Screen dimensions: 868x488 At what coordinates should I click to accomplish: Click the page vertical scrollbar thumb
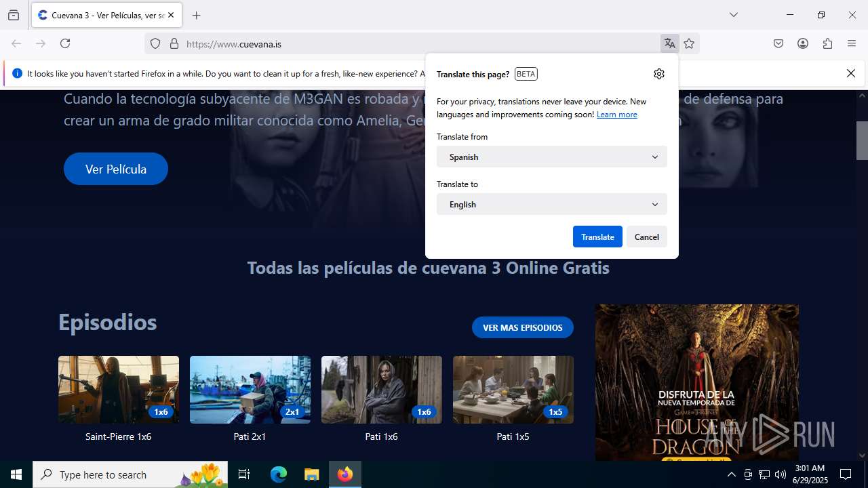862,140
